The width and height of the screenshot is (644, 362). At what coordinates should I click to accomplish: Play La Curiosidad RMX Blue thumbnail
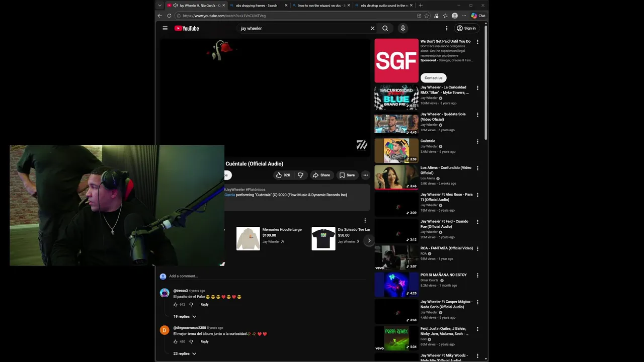[396, 97]
